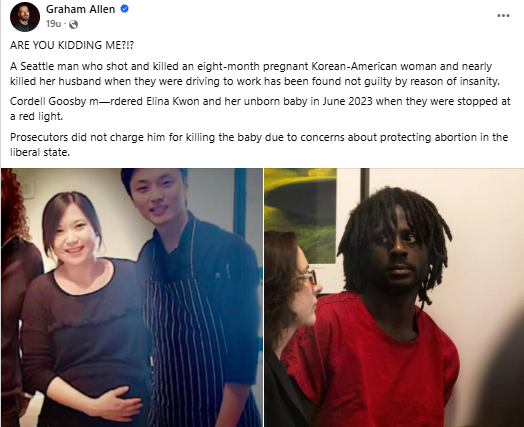Open the left photo of the couple

pyautogui.click(x=132, y=297)
